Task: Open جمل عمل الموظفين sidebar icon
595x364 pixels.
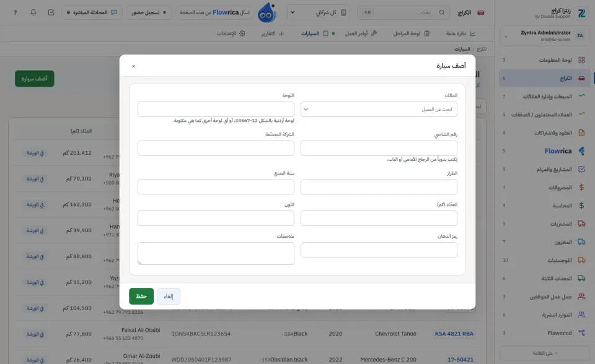Action: point(581,297)
